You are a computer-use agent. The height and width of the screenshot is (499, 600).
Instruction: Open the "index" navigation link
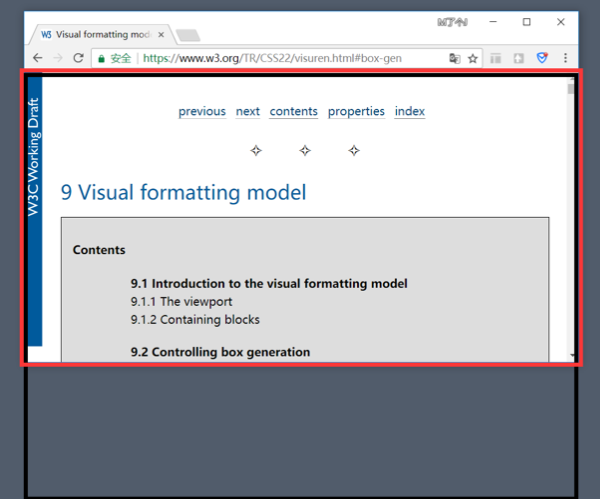410,111
